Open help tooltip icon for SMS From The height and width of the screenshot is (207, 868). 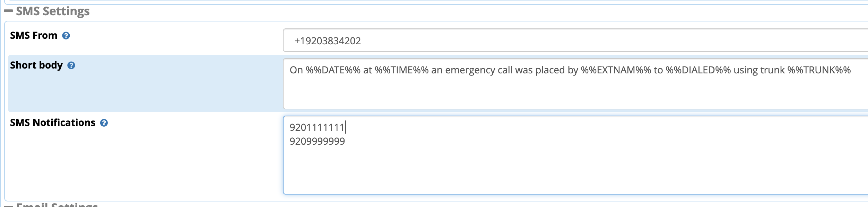66,36
